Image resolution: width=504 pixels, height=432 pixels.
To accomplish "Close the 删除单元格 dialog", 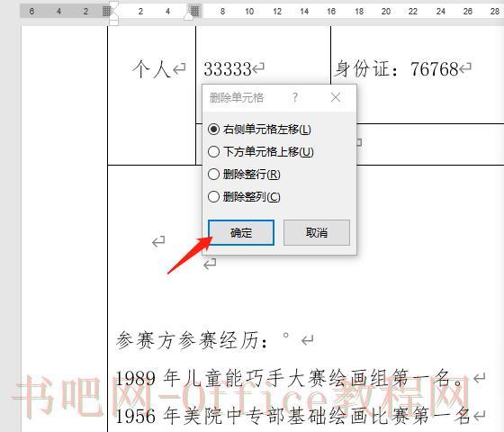I will coord(336,97).
